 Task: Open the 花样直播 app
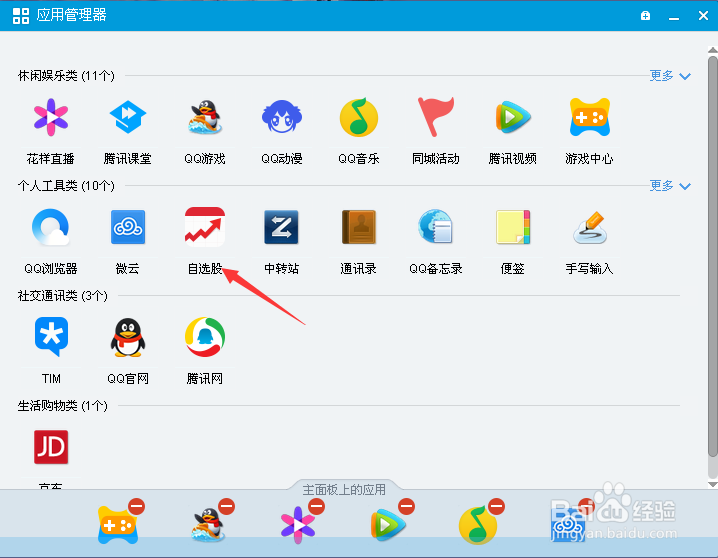pos(51,118)
